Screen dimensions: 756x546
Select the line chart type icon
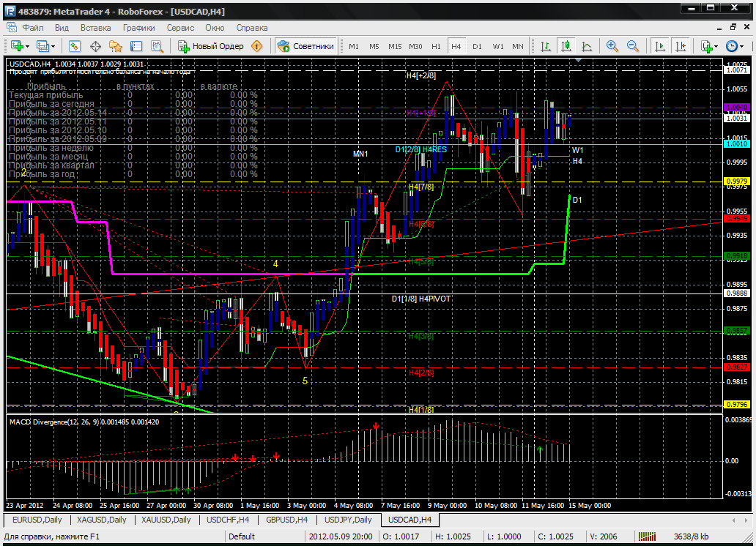point(587,46)
